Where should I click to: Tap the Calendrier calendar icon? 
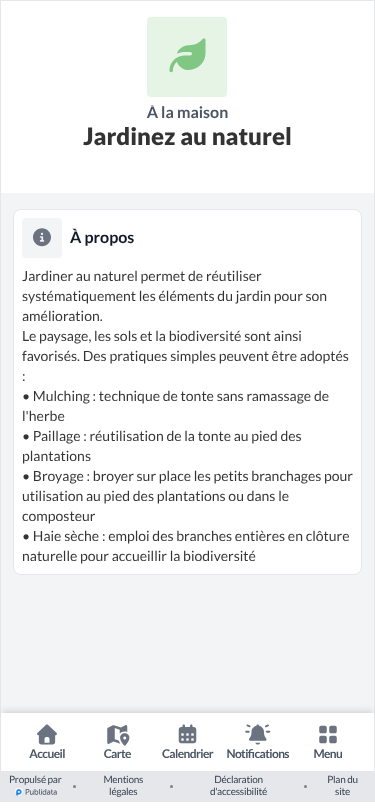pyautogui.click(x=188, y=734)
